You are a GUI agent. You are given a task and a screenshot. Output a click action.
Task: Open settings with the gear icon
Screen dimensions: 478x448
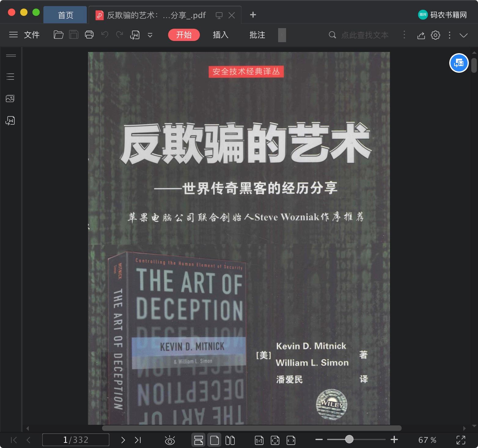click(436, 35)
